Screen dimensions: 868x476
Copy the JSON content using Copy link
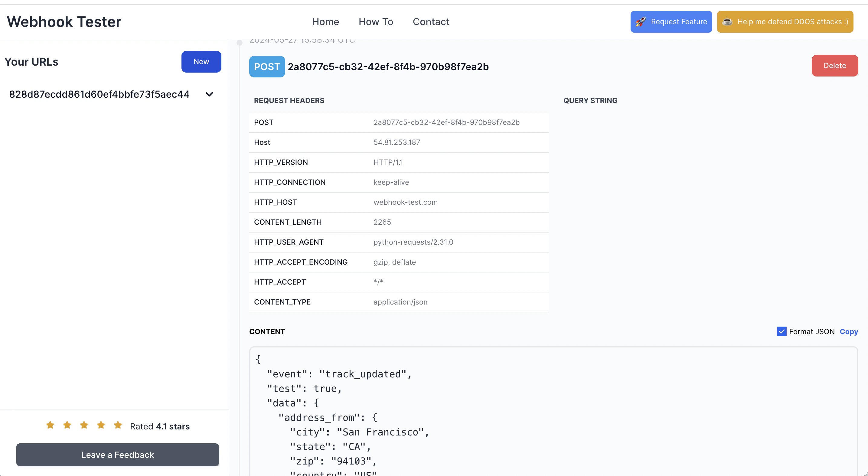pyautogui.click(x=848, y=331)
